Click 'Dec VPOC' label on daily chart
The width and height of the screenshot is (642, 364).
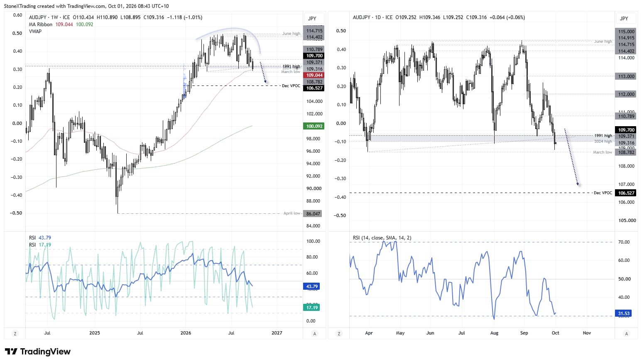(x=603, y=193)
